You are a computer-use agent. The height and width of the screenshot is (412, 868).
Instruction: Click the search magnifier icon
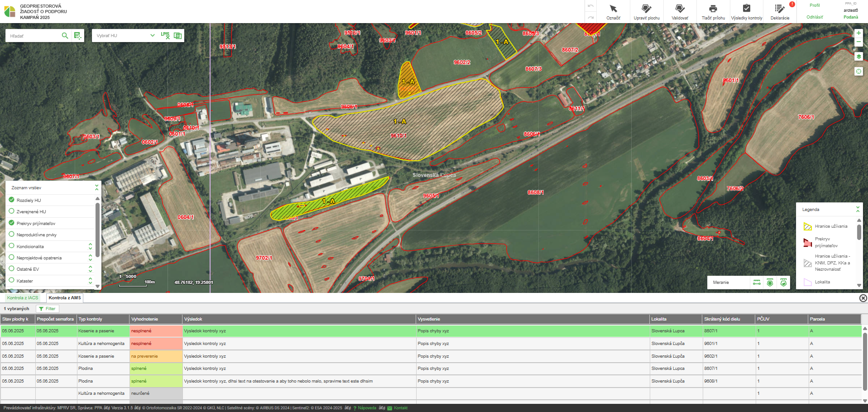click(65, 36)
